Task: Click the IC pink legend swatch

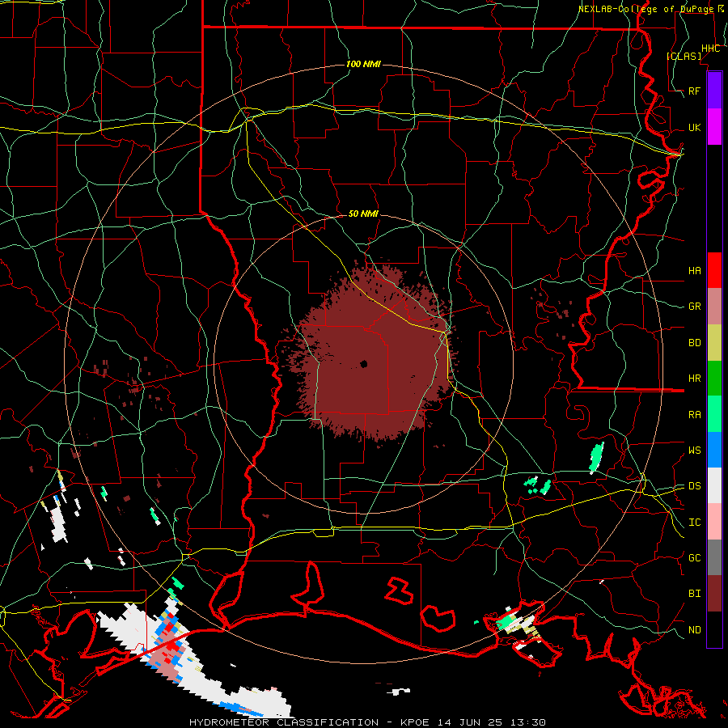Action: (714, 522)
